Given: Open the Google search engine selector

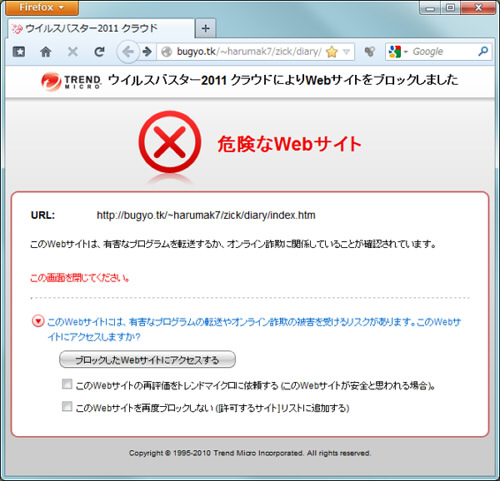Looking at the screenshot, I should pyautogui.click(x=398, y=52).
